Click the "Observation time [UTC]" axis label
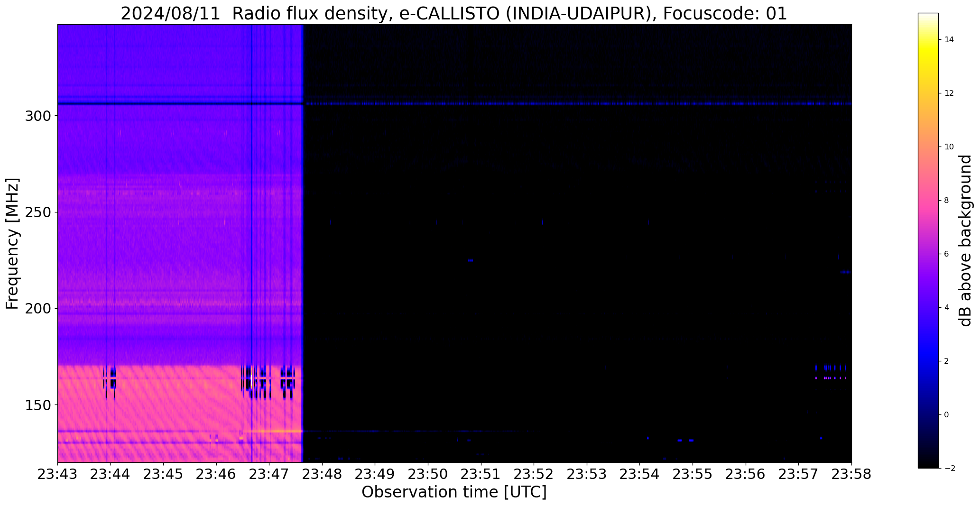 point(454,492)
